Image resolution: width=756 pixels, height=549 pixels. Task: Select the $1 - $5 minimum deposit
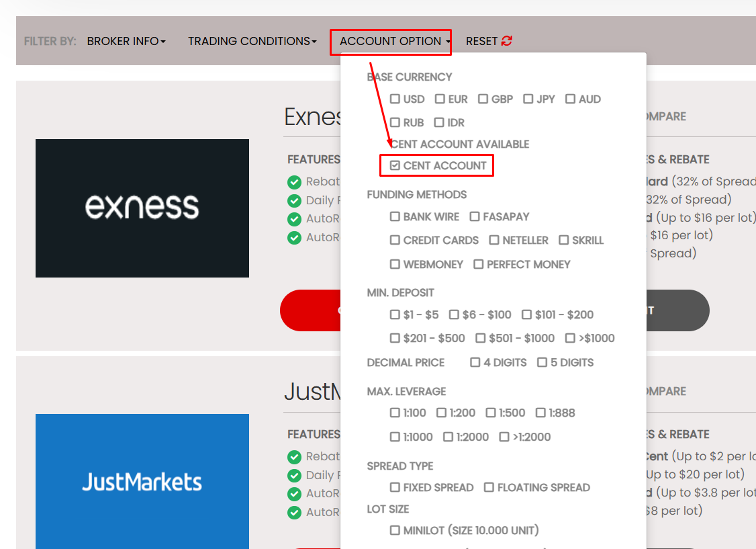point(395,314)
